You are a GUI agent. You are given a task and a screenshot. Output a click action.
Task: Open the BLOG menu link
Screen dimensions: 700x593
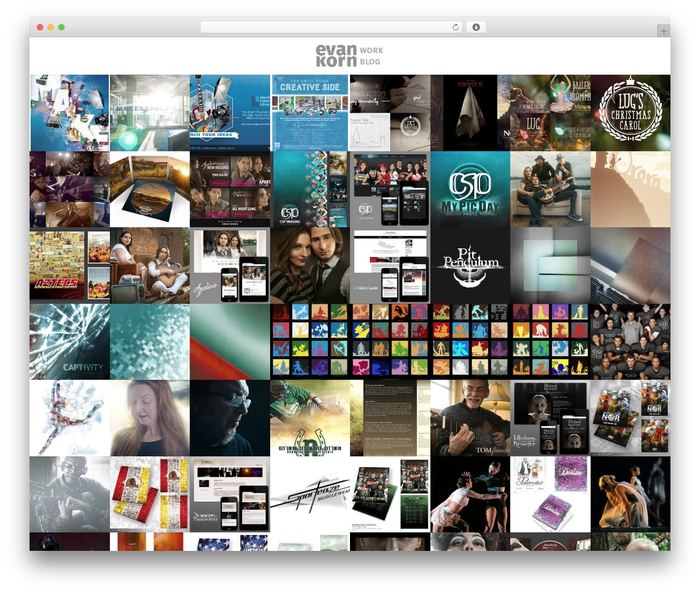click(370, 62)
